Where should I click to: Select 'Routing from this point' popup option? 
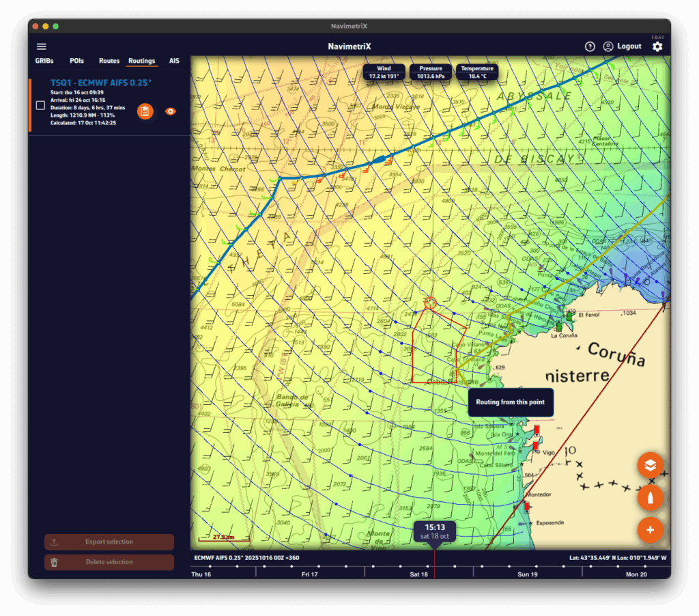510,402
